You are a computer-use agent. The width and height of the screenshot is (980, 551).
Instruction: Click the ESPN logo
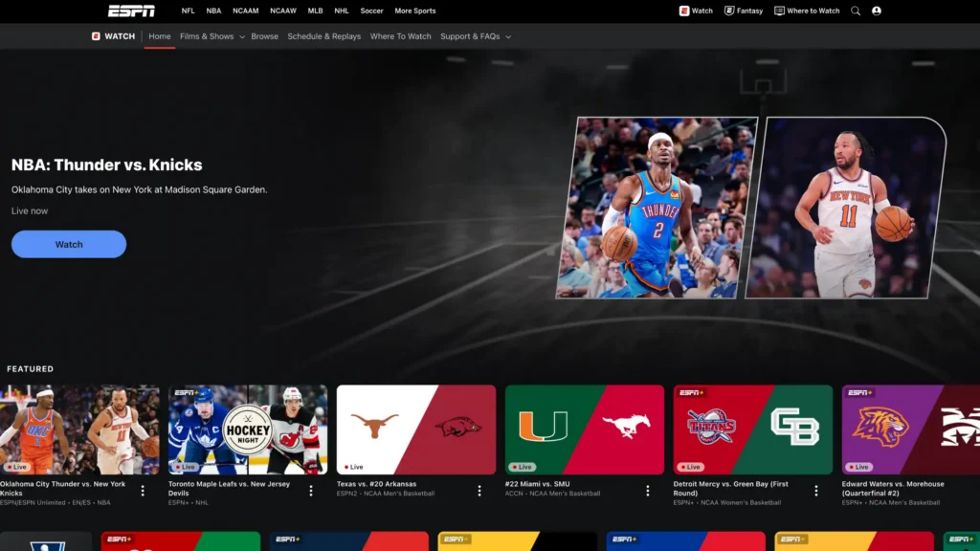coord(131,11)
